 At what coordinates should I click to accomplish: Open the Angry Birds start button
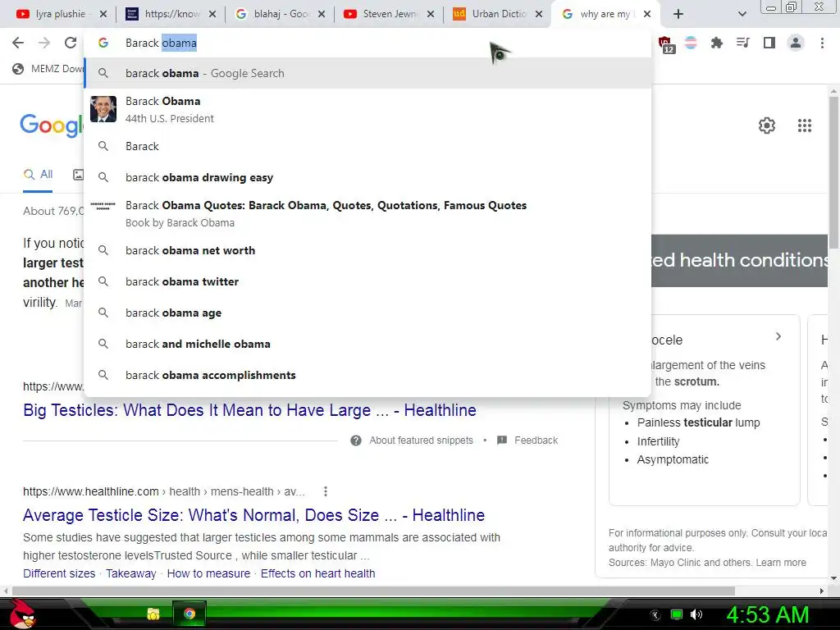click(21, 614)
